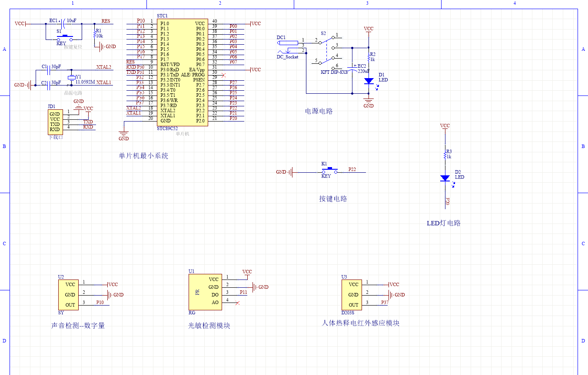Click the D1 LED diode symbol

pos(368,81)
